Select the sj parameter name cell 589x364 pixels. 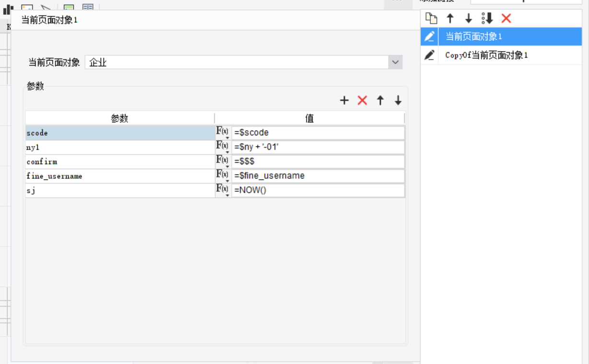click(120, 190)
